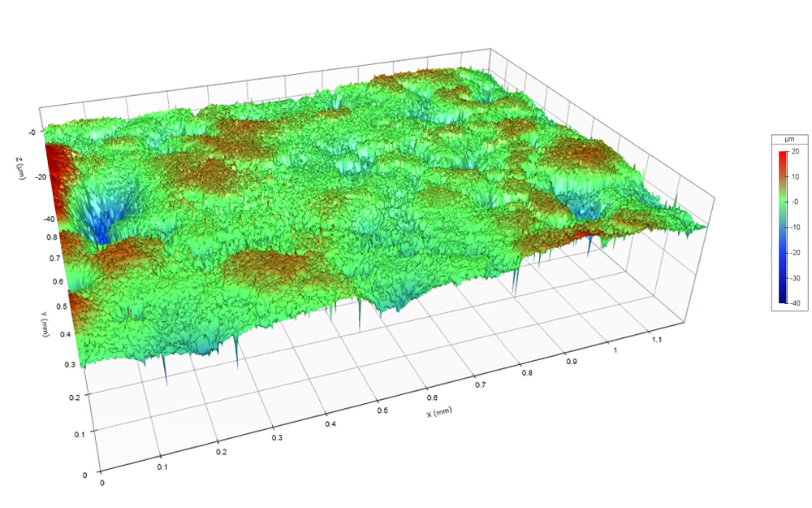Click the 1 tick on the X axis
The width and height of the screenshot is (812, 508).
[615, 350]
